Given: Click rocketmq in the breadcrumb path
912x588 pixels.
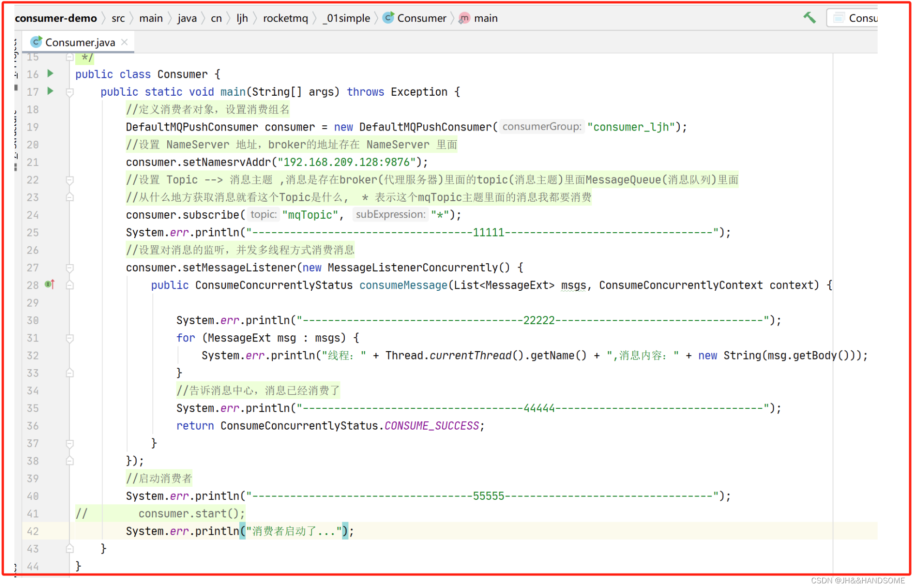Looking at the screenshot, I should pyautogui.click(x=285, y=18).
